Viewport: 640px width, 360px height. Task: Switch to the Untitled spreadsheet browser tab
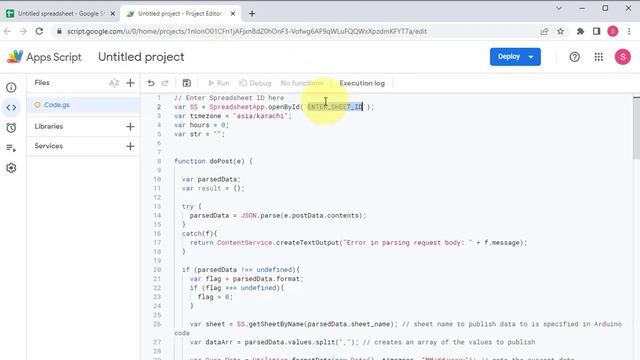(60, 13)
